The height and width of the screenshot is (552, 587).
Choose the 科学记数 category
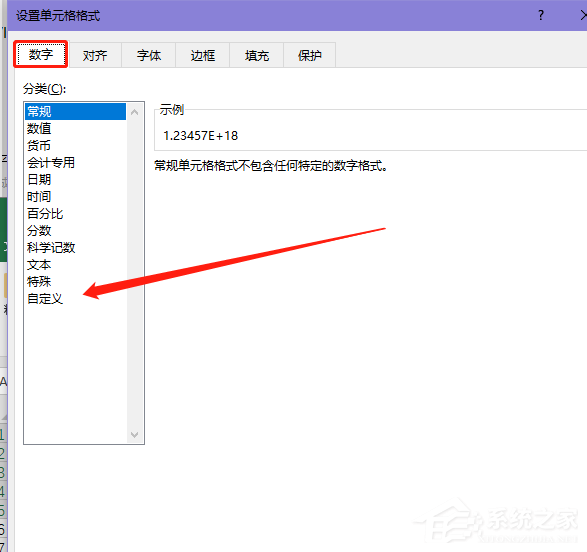(75, 247)
